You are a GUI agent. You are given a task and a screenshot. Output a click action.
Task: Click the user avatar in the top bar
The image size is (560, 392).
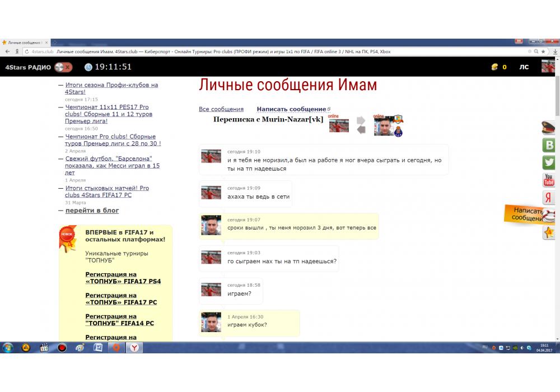click(547, 67)
